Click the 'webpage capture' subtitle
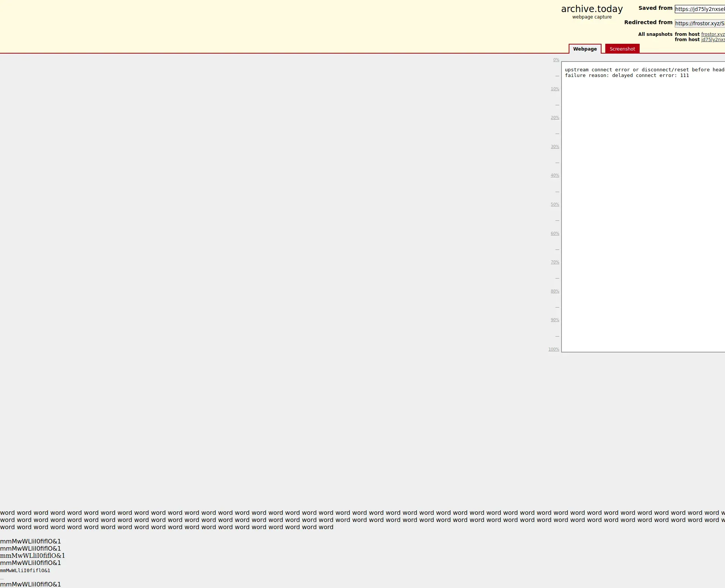725x588 pixels. pyautogui.click(x=592, y=17)
